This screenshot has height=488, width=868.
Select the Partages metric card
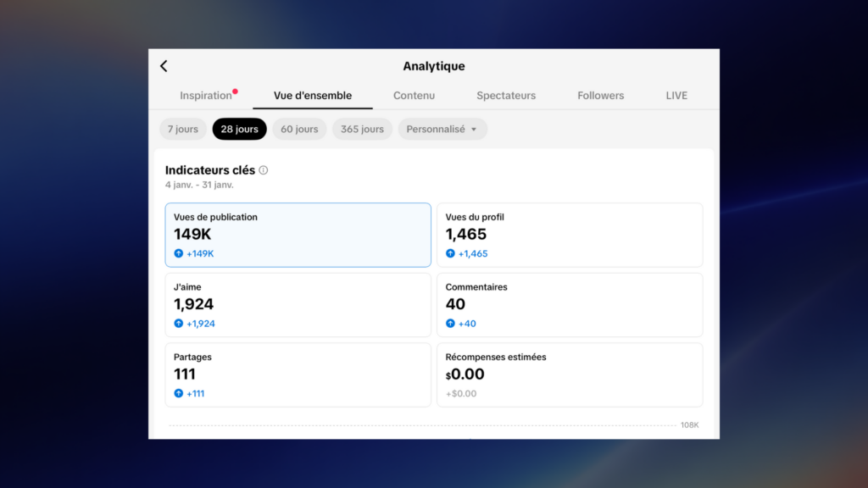pos(298,374)
